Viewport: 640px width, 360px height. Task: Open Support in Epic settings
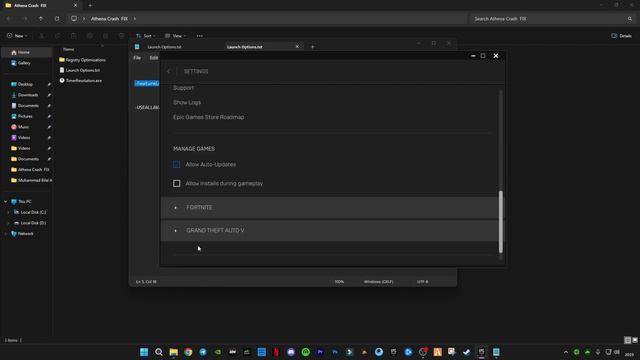[x=184, y=88]
